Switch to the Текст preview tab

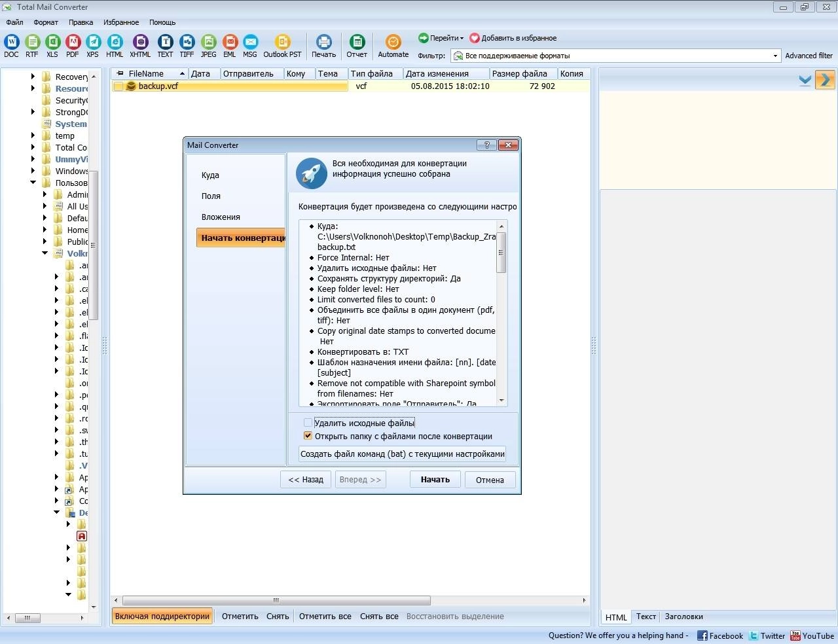click(x=646, y=617)
